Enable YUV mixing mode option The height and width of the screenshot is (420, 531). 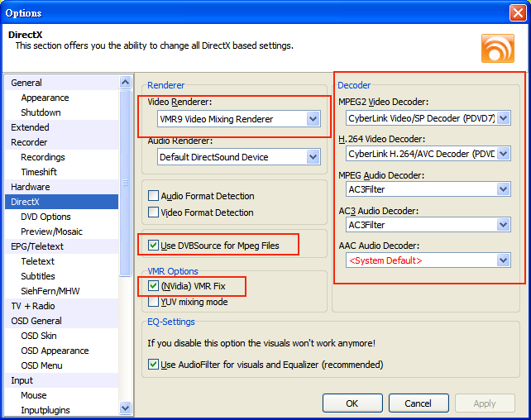pos(153,302)
